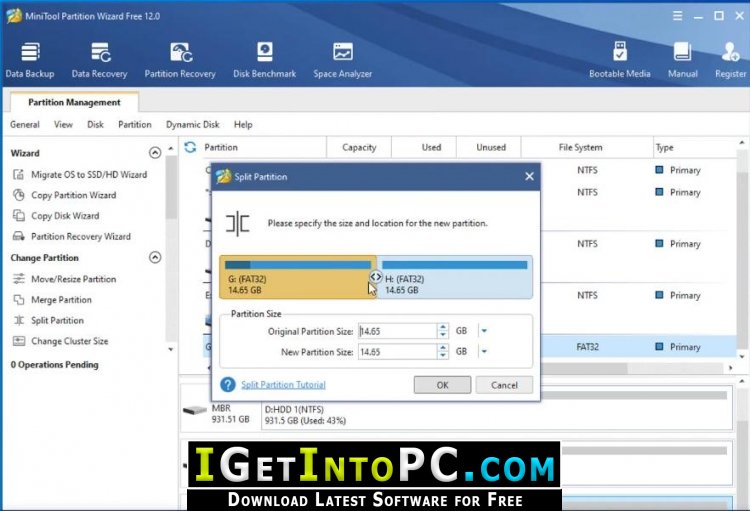Click the Original Partition Size input field
This screenshot has height=511, width=750.
[x=397, y=331]
